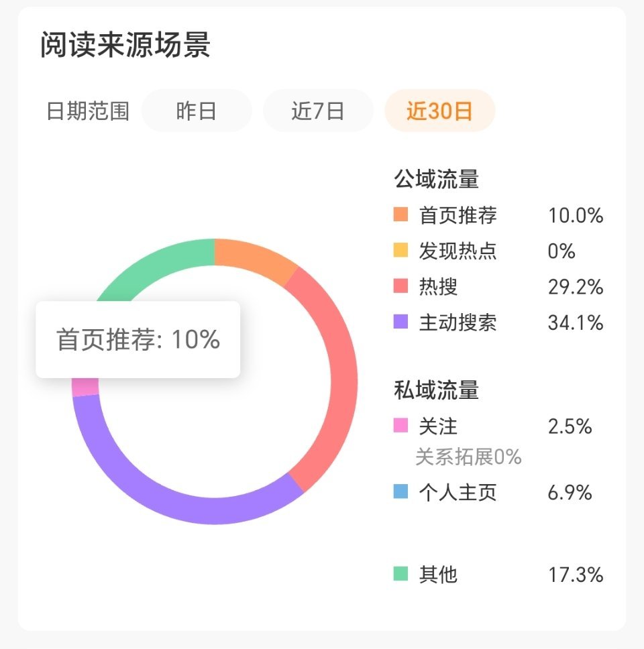Screen dimensions: 644x649
Task: Click the 34.1% value for 主动搜索
Action: click(x=574, y=323)
